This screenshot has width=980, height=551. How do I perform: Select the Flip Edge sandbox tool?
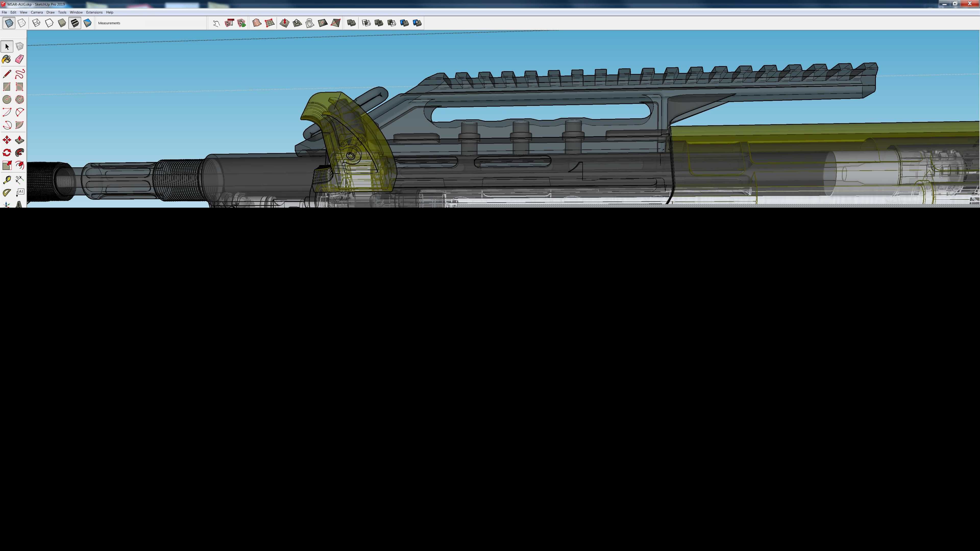[x=336, y=23]
